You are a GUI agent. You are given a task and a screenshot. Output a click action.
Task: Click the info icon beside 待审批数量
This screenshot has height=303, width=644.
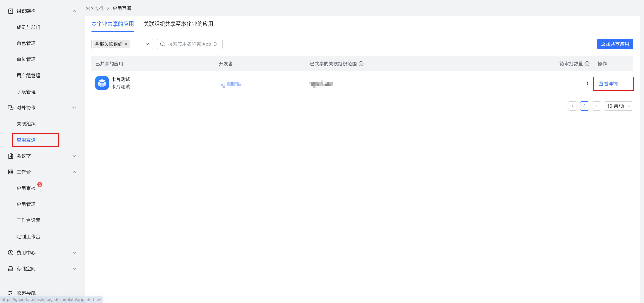coord(587,64)
